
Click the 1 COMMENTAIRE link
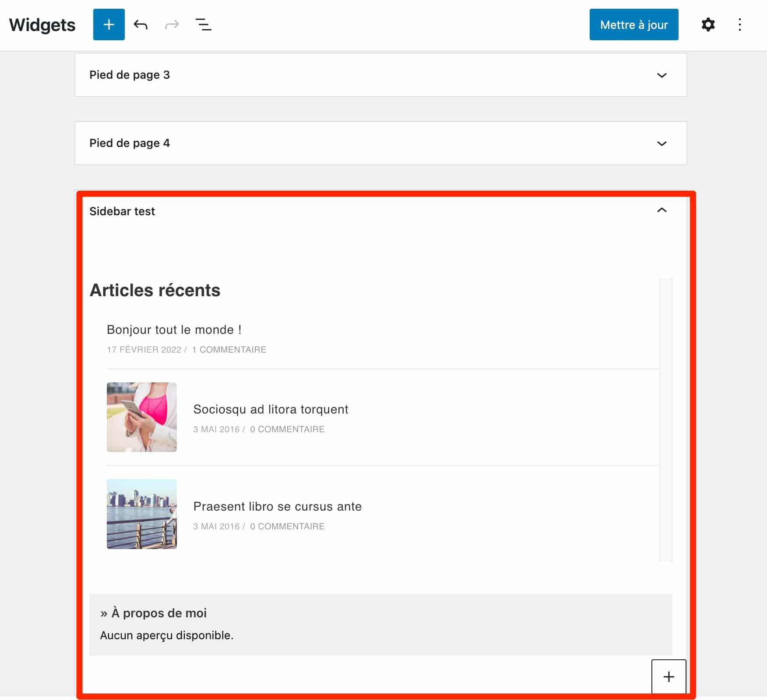point(229,350)
